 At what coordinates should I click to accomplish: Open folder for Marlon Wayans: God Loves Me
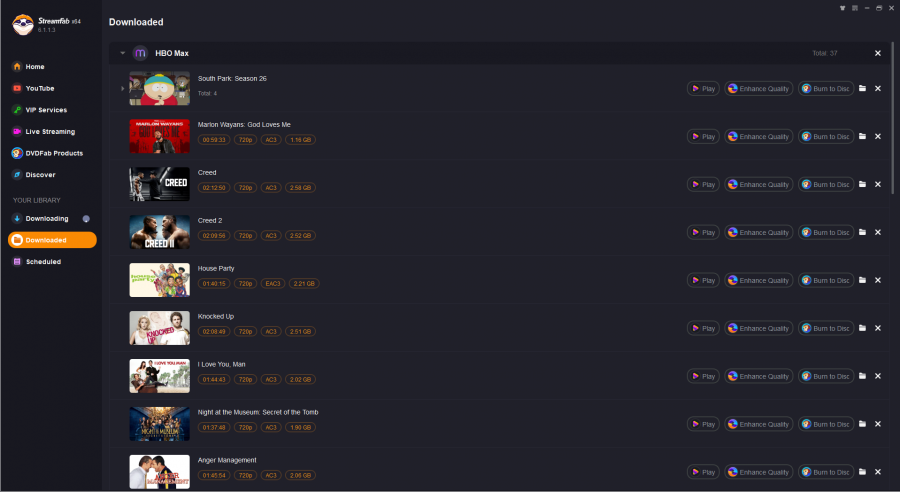862,136
